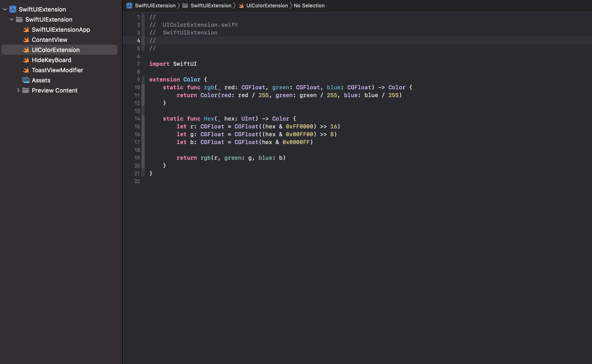Click the ContentView swift file icon
Screen dimensions: 592x364
click(26, 40)
